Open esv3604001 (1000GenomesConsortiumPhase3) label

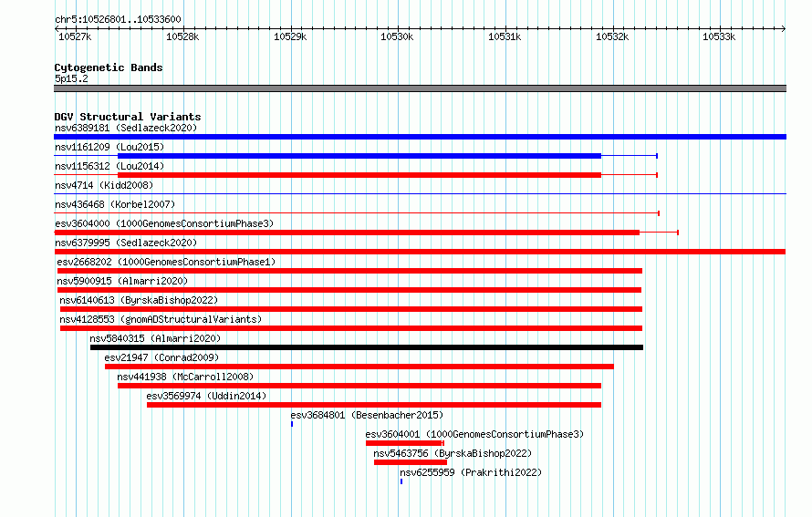[x=474, y=434]
